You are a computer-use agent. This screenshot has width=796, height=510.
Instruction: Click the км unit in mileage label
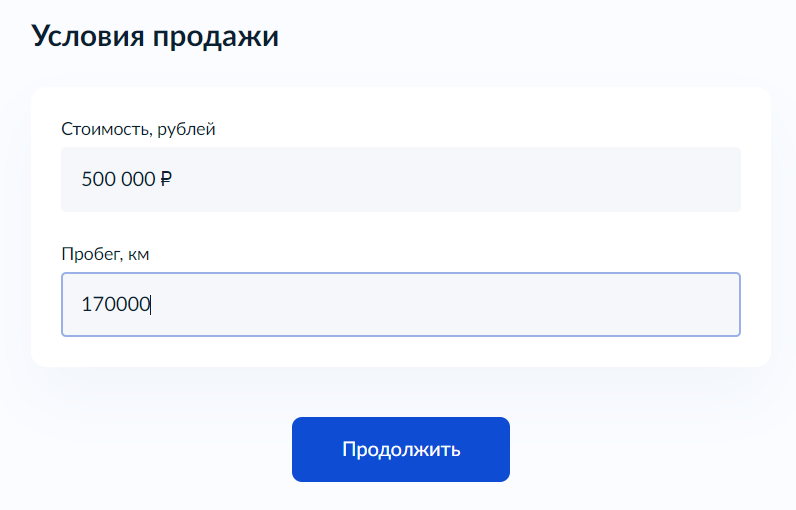tap(139, 254)
